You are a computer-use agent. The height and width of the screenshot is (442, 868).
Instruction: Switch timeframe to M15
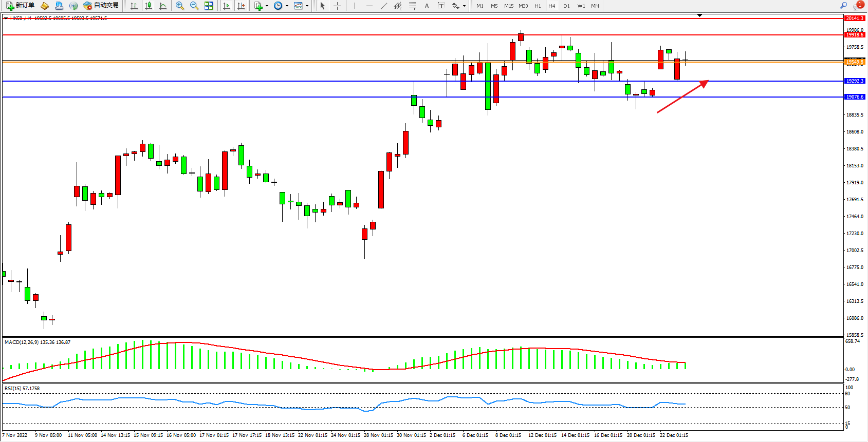(x=508, y=6)
